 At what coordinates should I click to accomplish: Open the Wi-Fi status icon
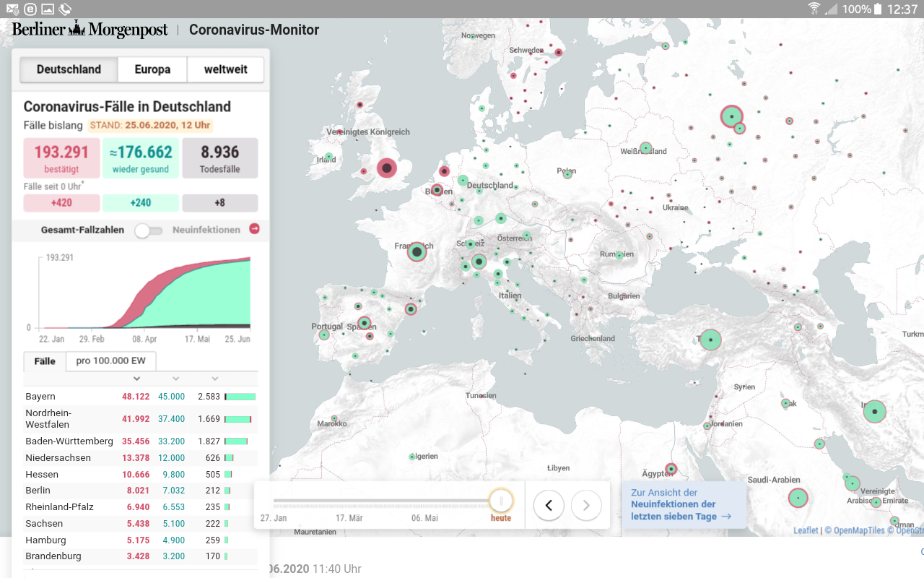(814, 9)
